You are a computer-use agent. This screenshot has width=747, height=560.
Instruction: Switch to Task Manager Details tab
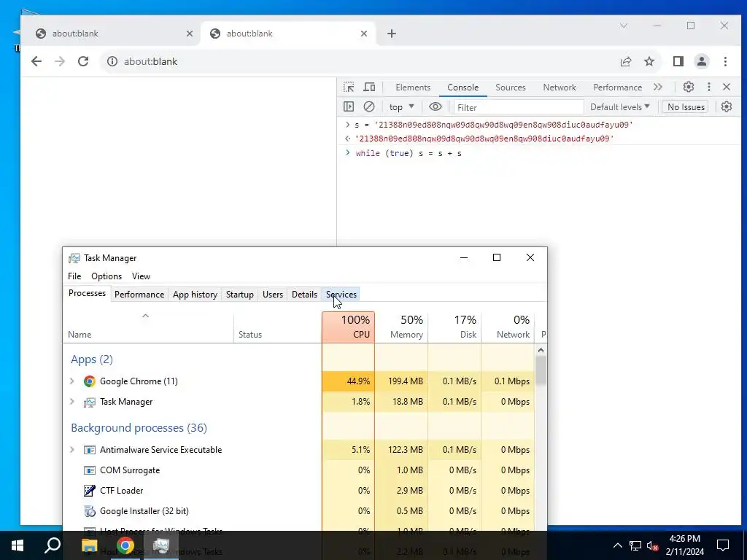click(x=304, y=295)
